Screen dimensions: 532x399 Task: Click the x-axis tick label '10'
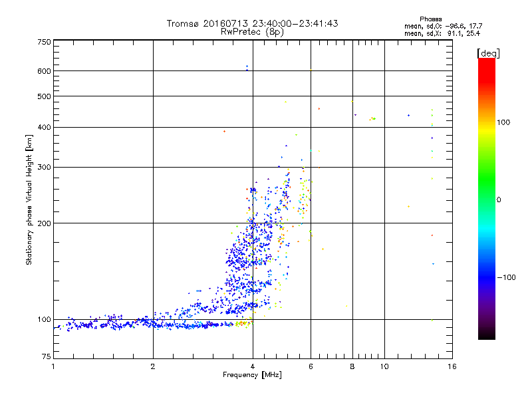(384, 366)
